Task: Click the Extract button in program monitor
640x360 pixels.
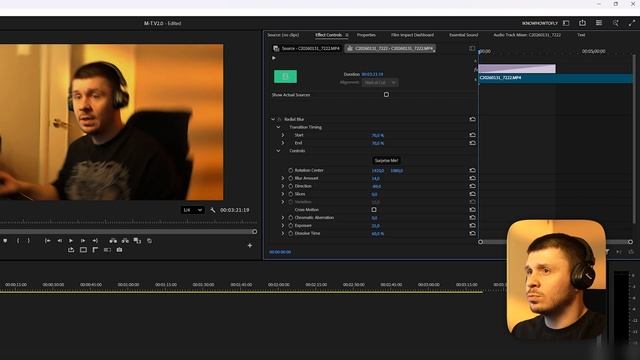Action: click(x=125, y=241)
